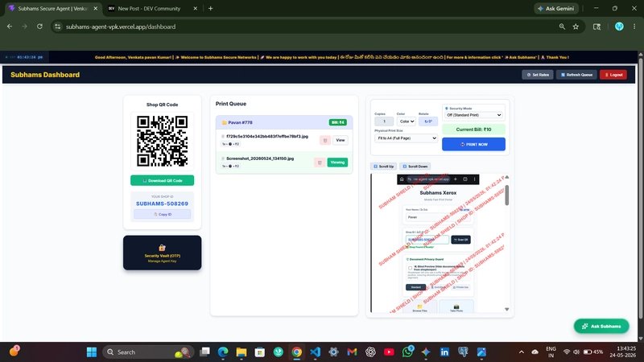Click the Scroll Up preview button

click(x=384, y=167)
